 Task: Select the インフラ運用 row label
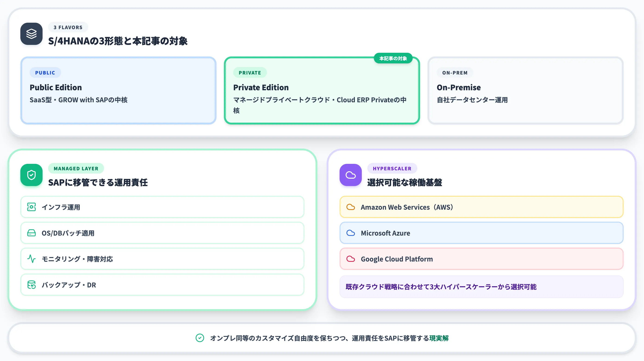61,207
